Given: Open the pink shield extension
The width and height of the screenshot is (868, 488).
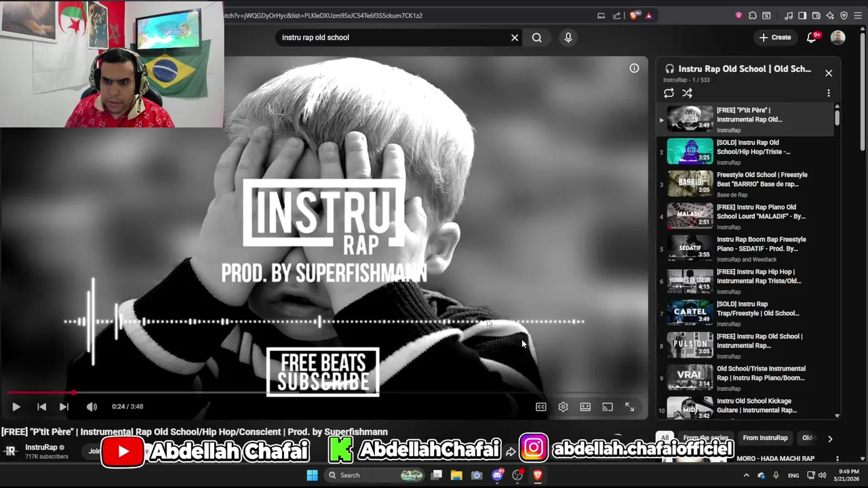Looking at the screenshot, I should tap(738, 16).
